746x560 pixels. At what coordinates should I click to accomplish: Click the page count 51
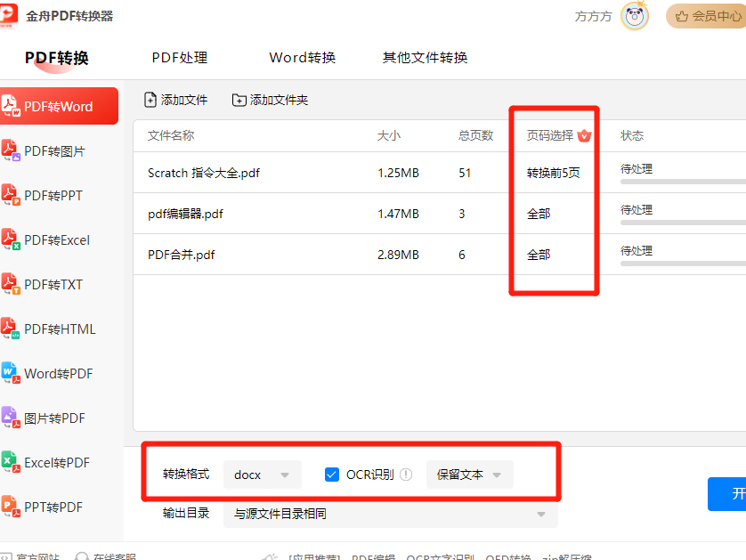tap(465, 173)
